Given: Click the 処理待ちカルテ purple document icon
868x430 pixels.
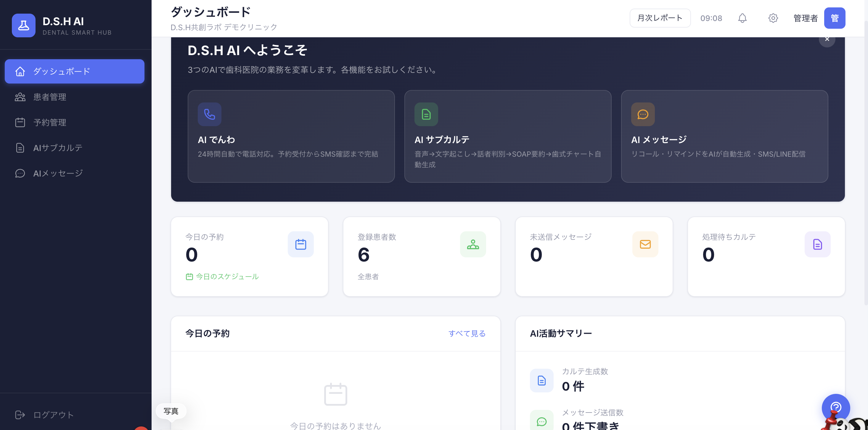Looking at the screenshot, I should pyautogui.click(x=817, y=244).
